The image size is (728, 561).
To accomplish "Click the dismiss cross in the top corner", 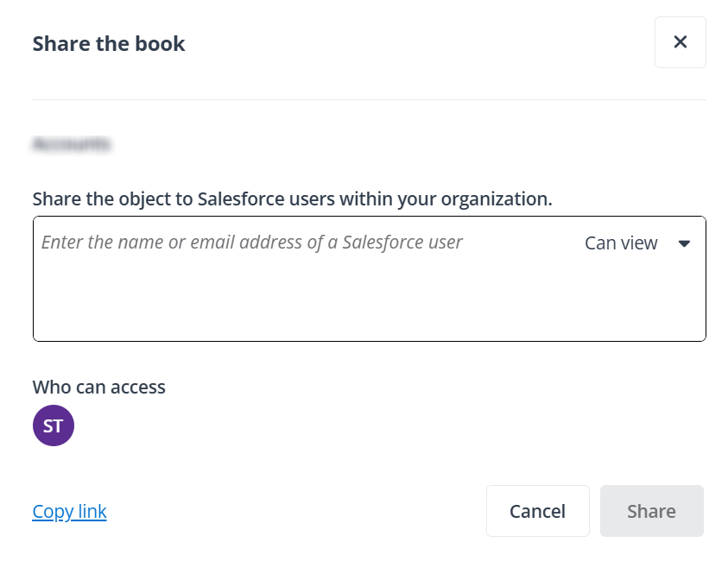I will click(680, 41).
